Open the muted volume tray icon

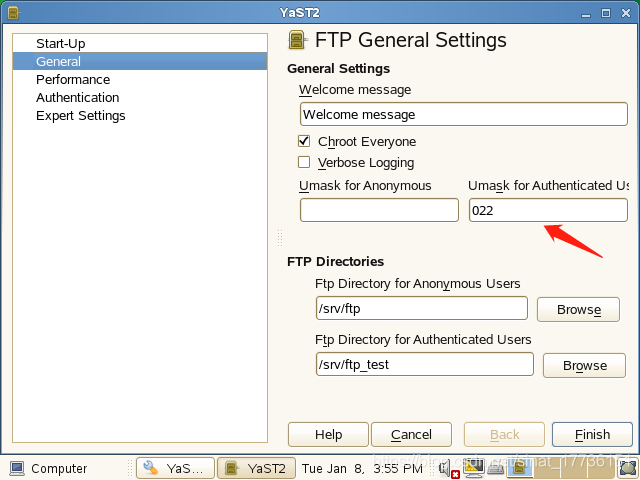(449, 469)
